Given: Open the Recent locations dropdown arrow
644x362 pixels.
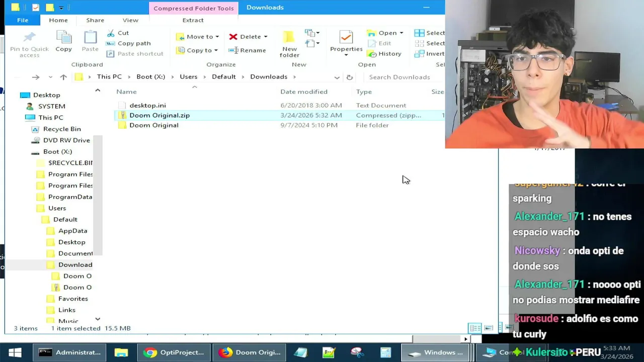Looking at the screenshot, I should click(50, 77).
